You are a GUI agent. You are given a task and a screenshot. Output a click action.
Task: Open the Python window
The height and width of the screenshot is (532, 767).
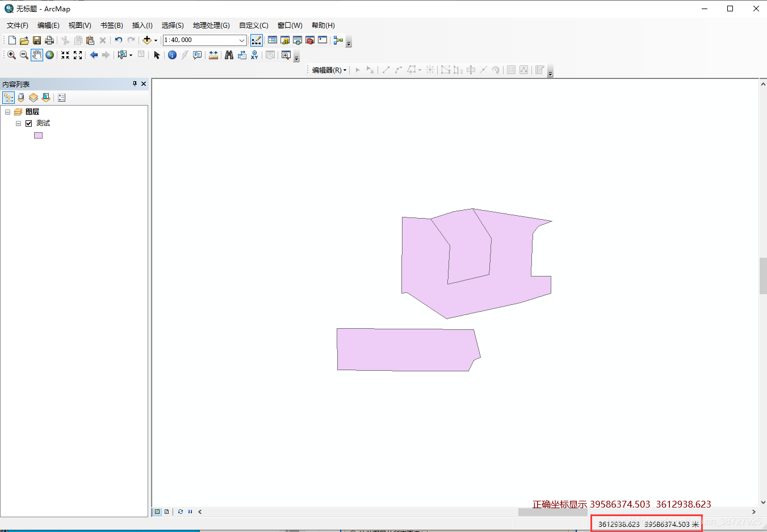point(322,40)
